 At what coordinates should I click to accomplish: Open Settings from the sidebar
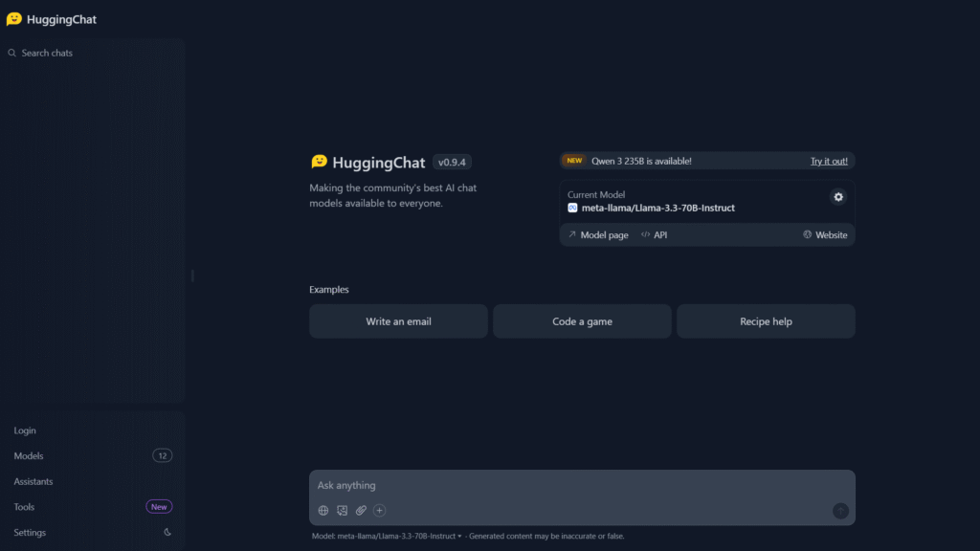tap(30, 532)
